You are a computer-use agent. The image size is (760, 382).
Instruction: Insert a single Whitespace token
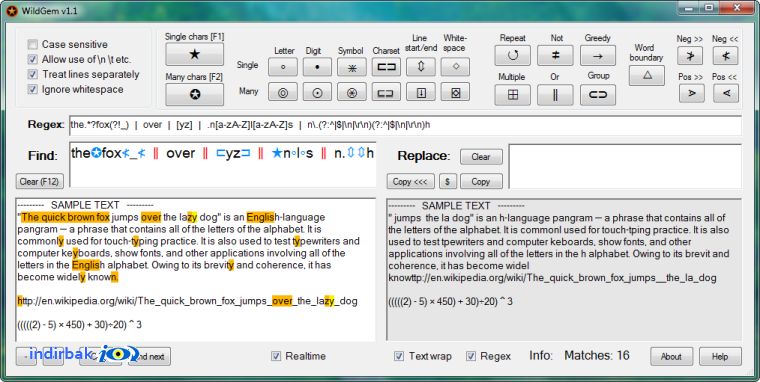[x=455, y=67]
